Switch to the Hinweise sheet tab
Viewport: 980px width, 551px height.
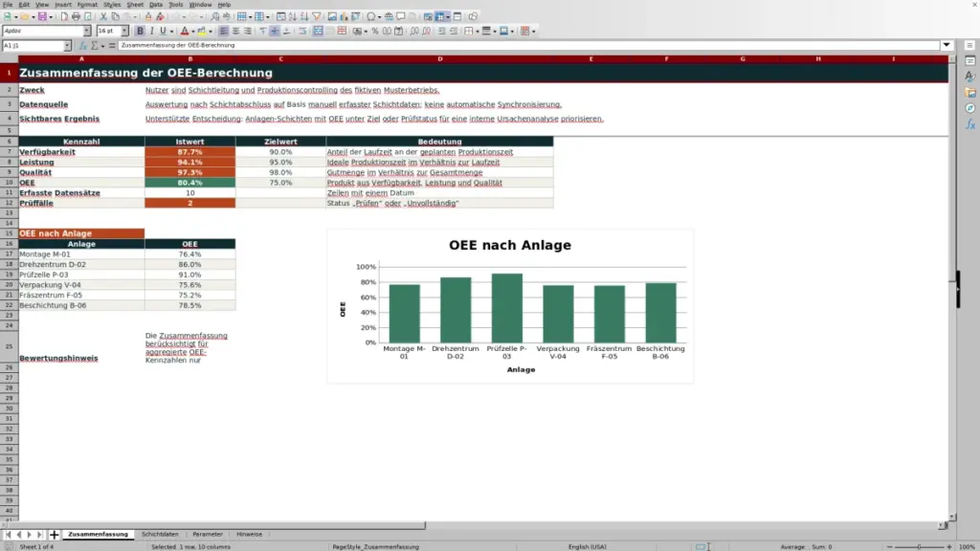coord(250,535)
